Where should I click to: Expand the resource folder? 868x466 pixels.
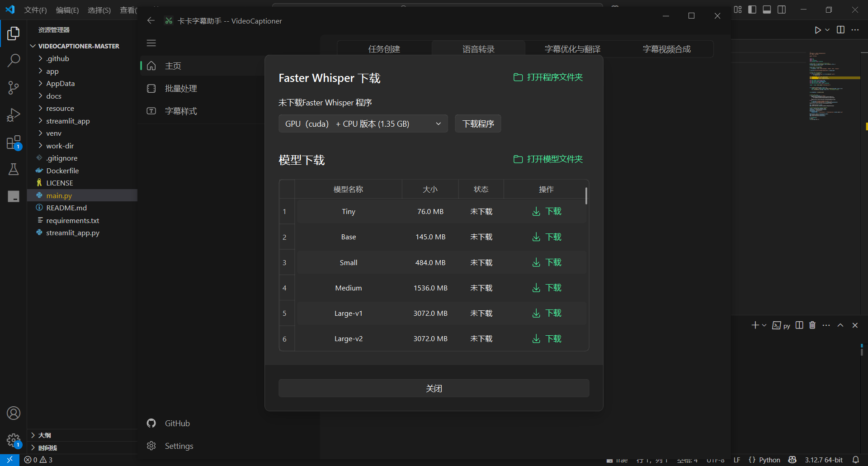tap(60, 109)
